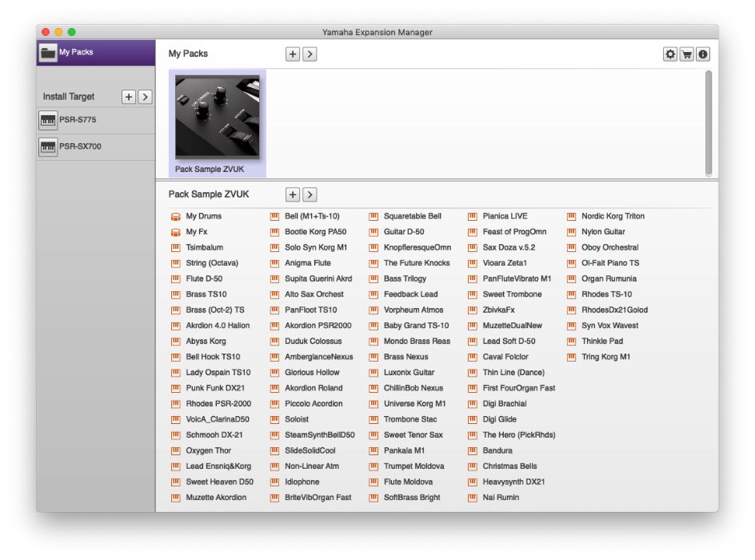Select the Solo Syn Korg M1 voice
Screen dimensions: 755x560
tap(316, 247)
